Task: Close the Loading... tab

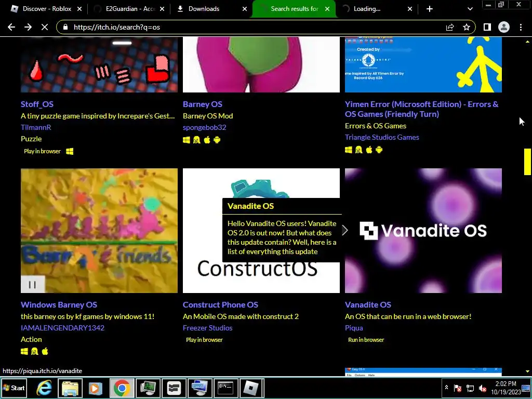Action: 410,9
